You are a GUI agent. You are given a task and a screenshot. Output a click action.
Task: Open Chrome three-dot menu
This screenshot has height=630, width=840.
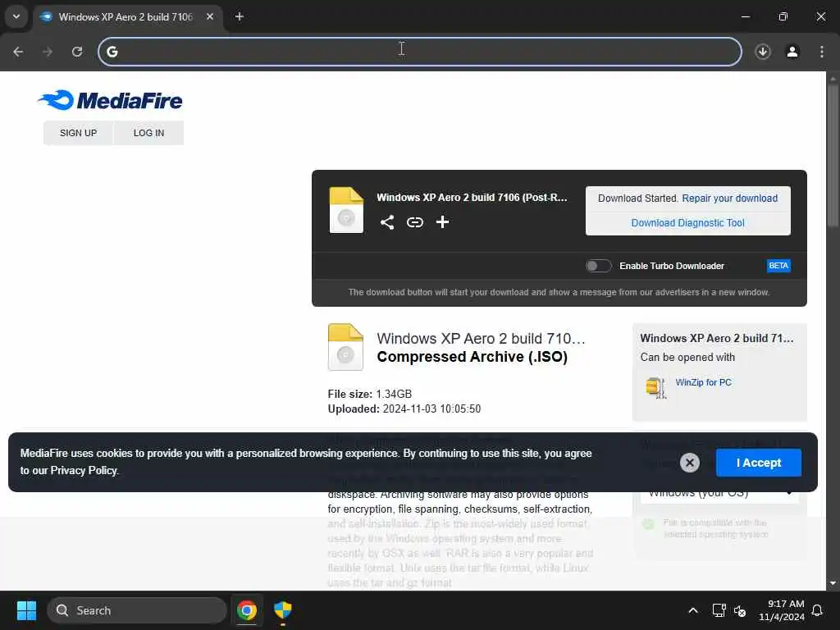[x=822, y=52]
